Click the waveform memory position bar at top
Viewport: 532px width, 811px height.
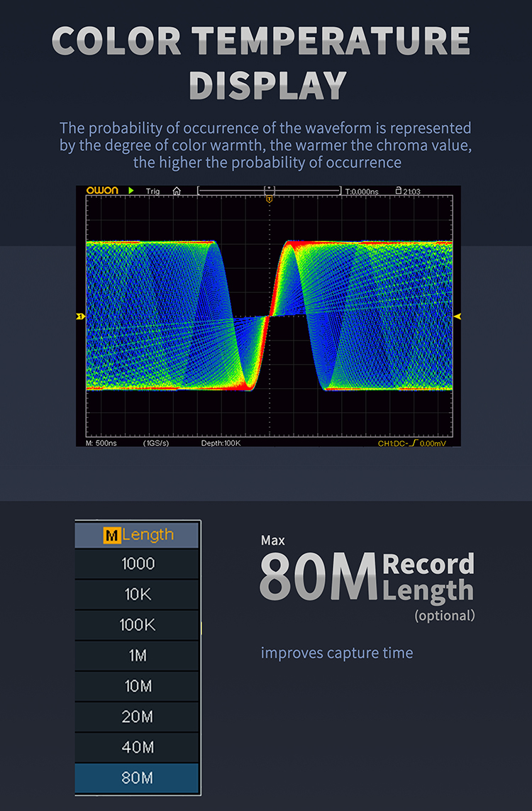pyautogui.click(x=270, y=191)
